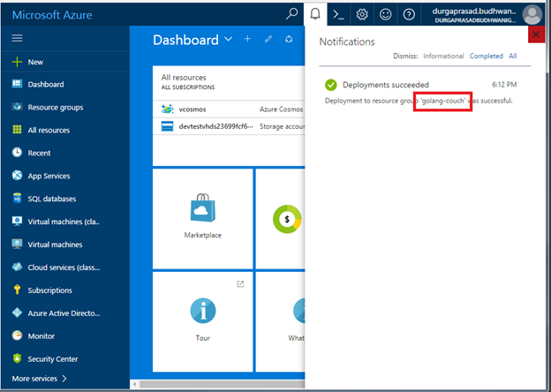Click Monitor gauge icon
Screen dimensions: 551x392
[17, 335]
